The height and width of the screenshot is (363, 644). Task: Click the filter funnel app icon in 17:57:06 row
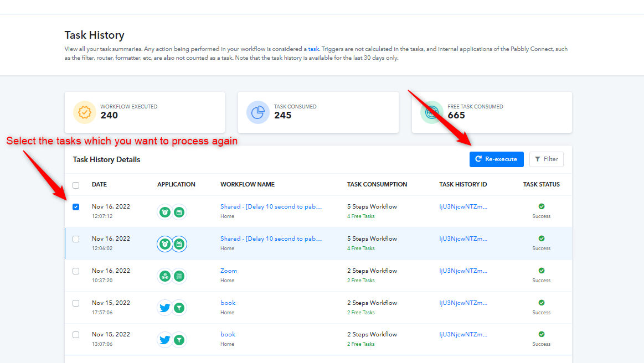point(179,308)
